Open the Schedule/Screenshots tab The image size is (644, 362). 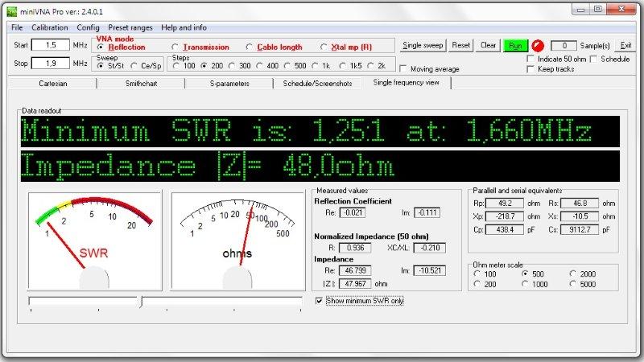tap(317, 83)
